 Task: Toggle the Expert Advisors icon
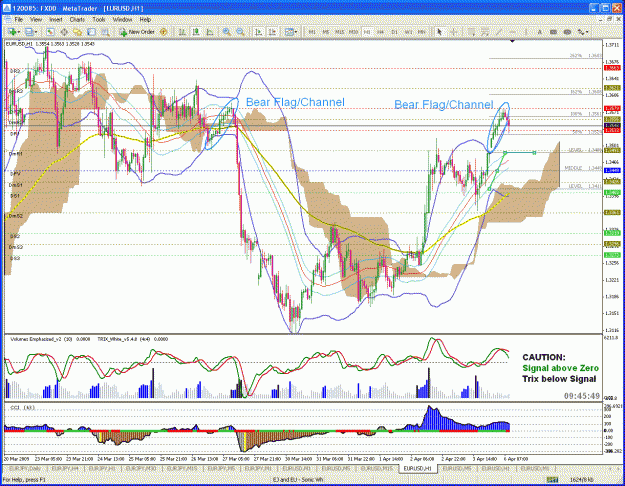pos(163,32)
